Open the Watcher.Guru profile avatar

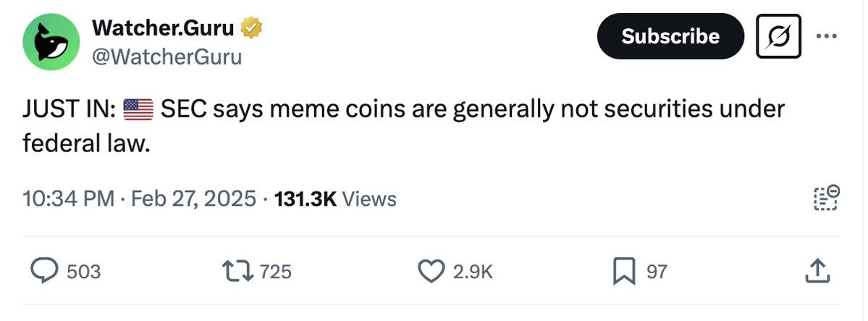pyautogui.click(x=51, y=42)
